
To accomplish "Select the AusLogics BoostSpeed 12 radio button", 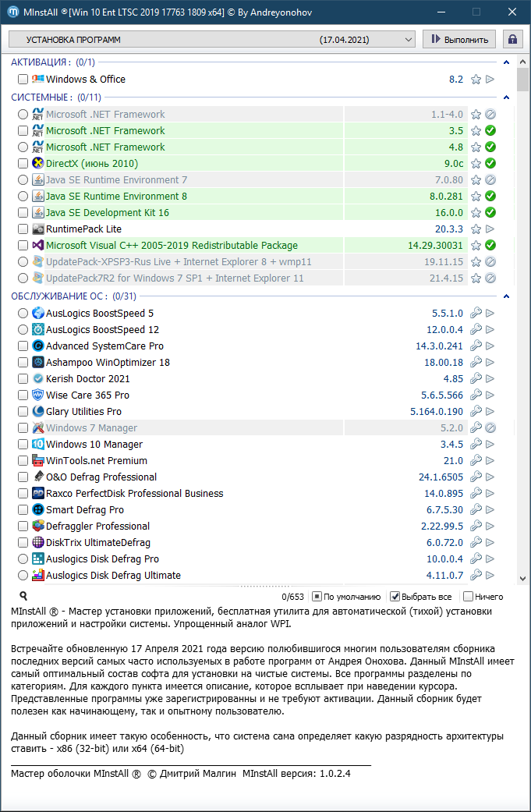I will (23, 330).
